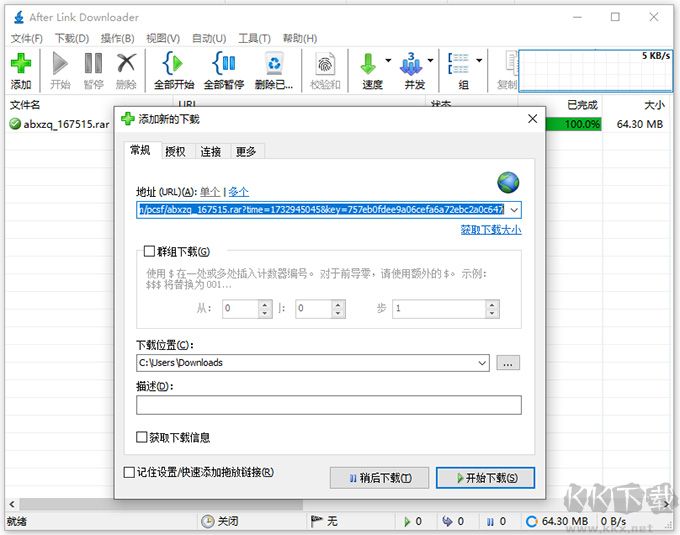Image resolution: width=680 pixels, height=535 pixels.
Task: Click the Pause (暂停) toolbar icon
Action: (x=93, y=64)
